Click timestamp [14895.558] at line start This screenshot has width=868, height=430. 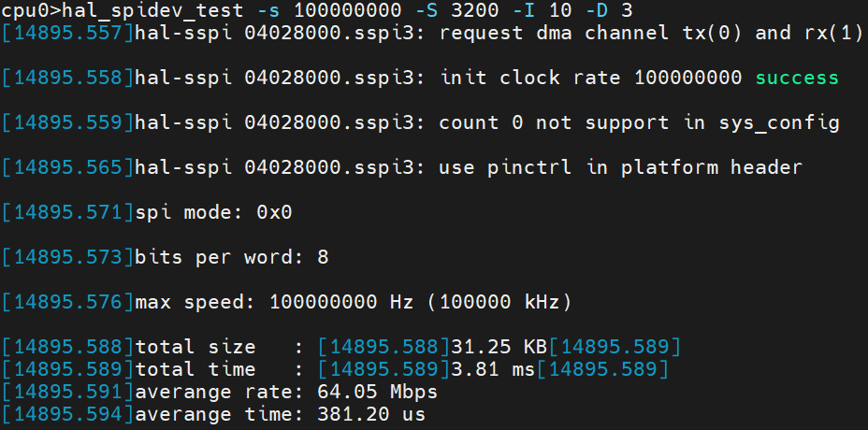(x=68, y=78)
